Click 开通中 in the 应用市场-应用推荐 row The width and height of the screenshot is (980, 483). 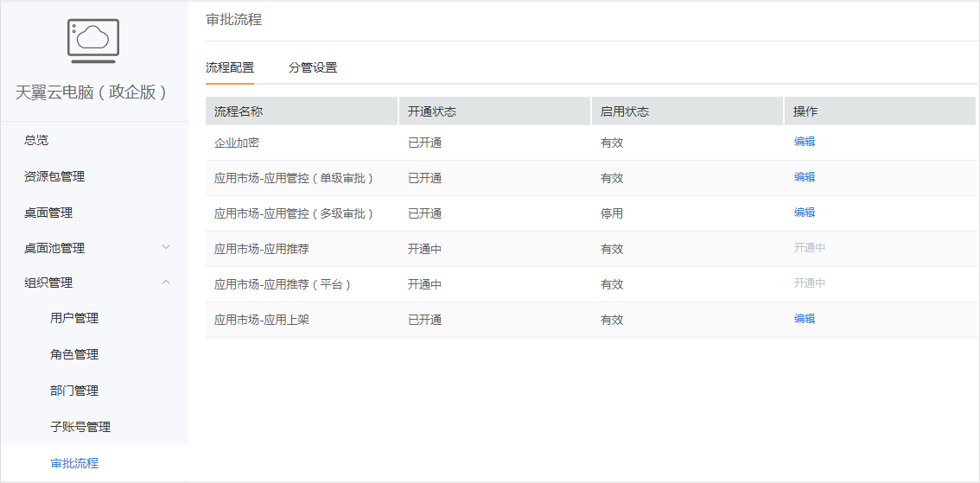(x=810, y=248)
